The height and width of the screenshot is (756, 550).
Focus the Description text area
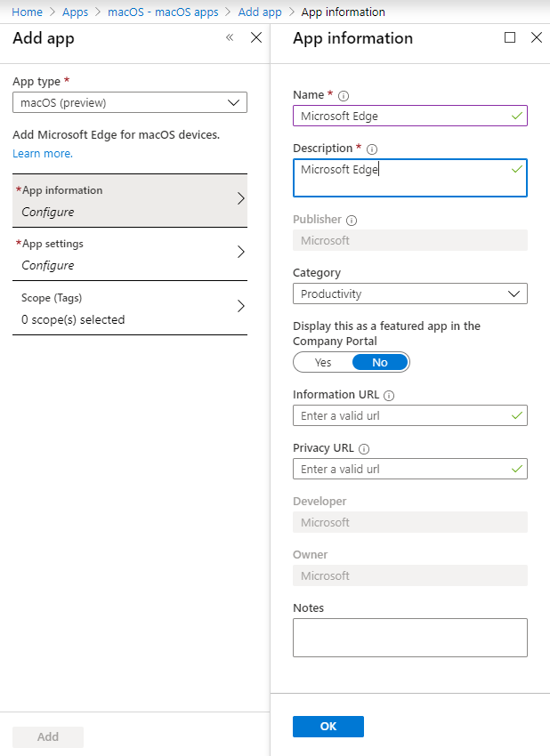tap(410, 178)
